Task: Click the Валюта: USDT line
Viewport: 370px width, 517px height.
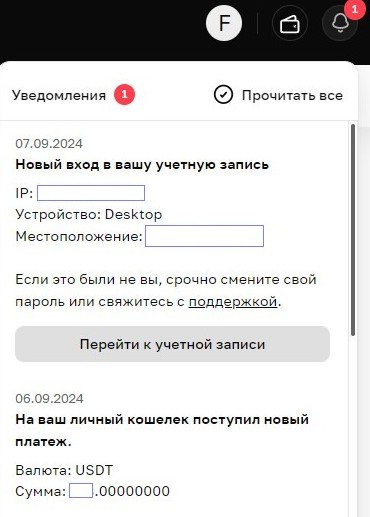Action: (x=64, y=470)
